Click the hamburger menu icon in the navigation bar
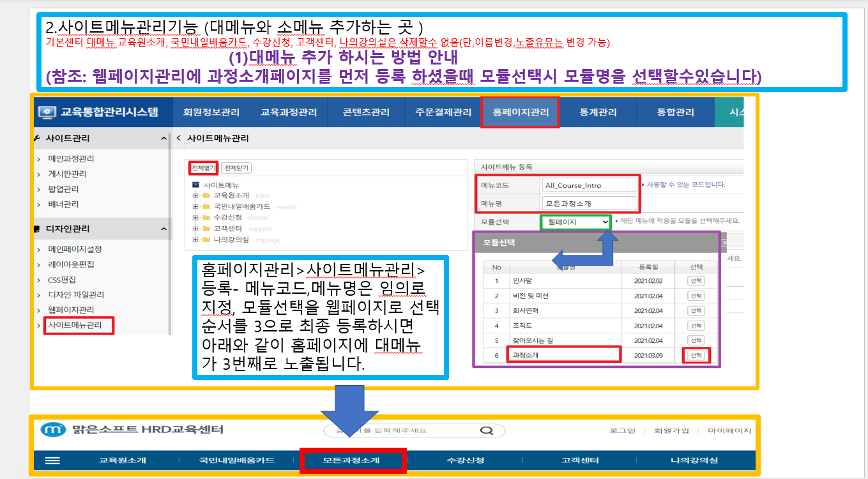Image resolution: width=868 pixels, height=479 pixels. pyautogui.click(x=52, y=460)
